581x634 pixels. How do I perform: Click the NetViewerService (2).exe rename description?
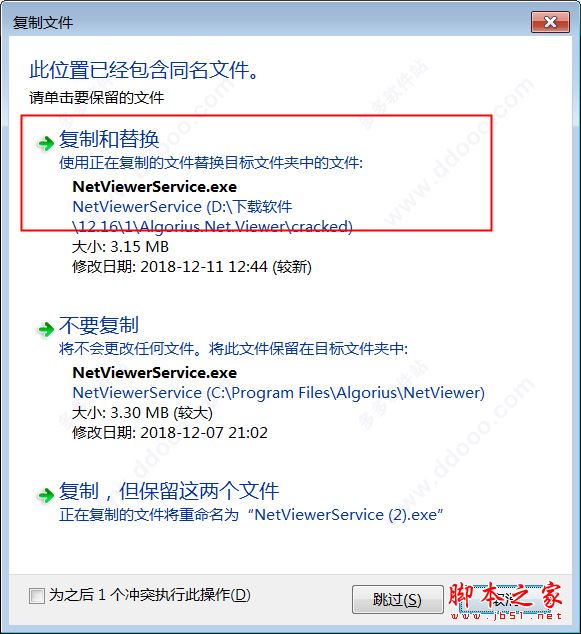click(251, 514)
